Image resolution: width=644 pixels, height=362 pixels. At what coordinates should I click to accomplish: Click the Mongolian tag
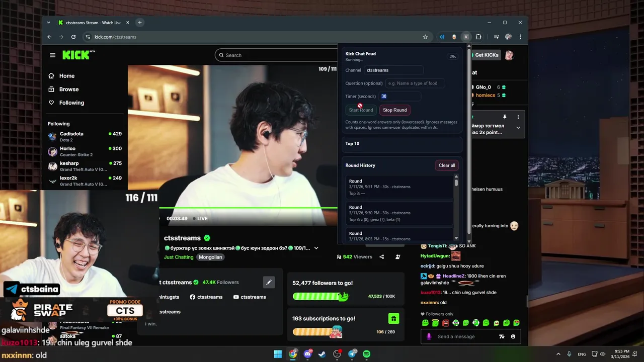point(210,257)
